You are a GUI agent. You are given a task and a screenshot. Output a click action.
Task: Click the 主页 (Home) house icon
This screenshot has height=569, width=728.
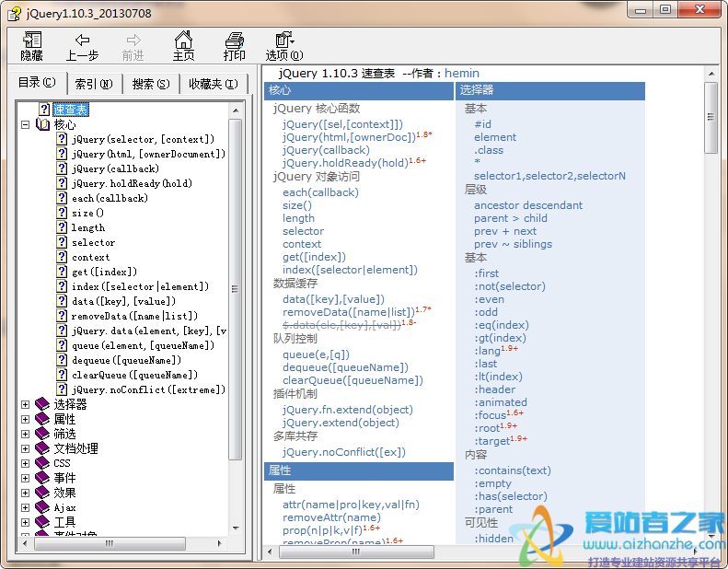pyautogui.click(x=183, y=40)
